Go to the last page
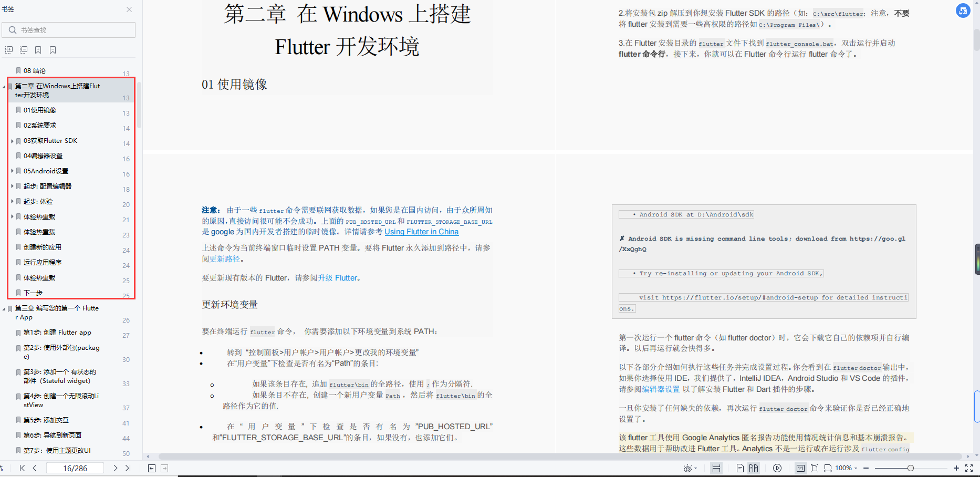980x477 pixels. click(x=128, y=468)
